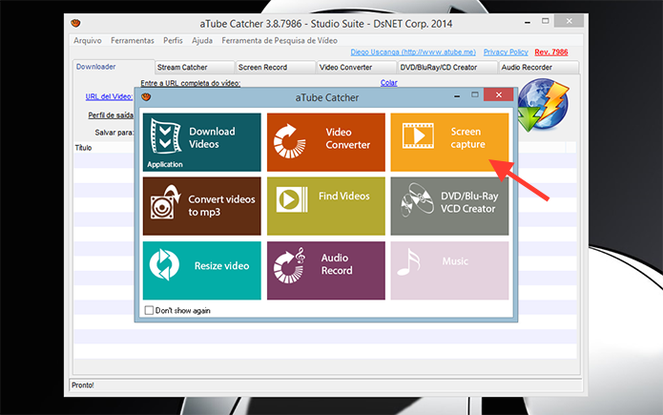The height and width of the screenshot is (415, 663).
Task: Open the Perfis menu
Action: click(x=173, y=41)
